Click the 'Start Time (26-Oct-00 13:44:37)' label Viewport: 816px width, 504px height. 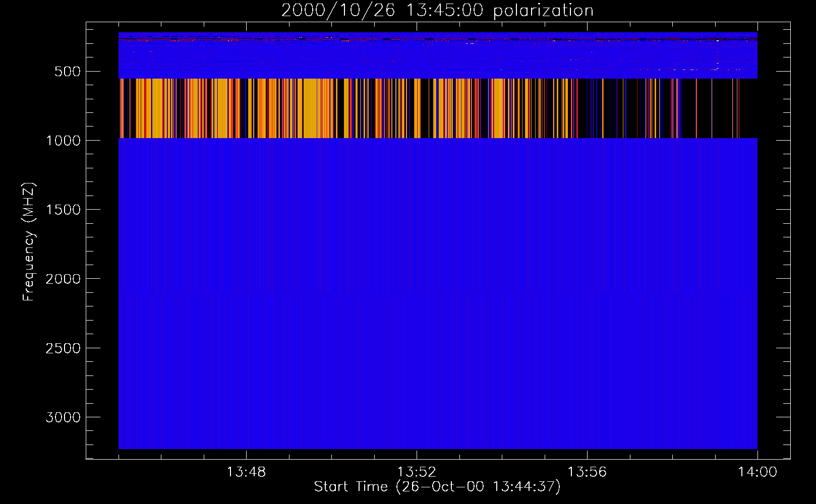coord(437,487)
